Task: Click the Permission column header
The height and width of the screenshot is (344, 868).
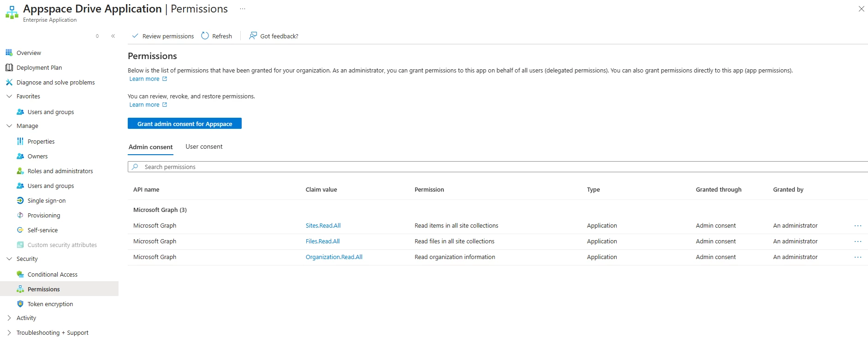Action: tap(429, 190)
